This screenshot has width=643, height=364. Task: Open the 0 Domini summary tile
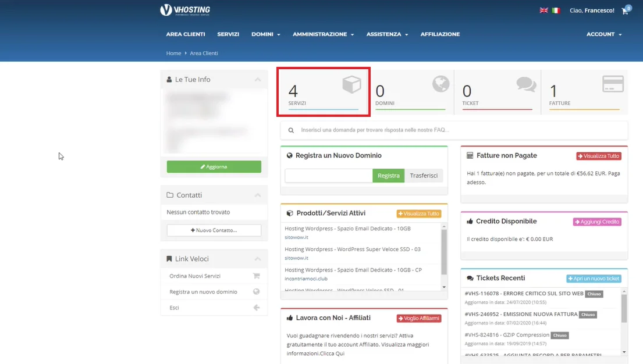tap(410, 92)
